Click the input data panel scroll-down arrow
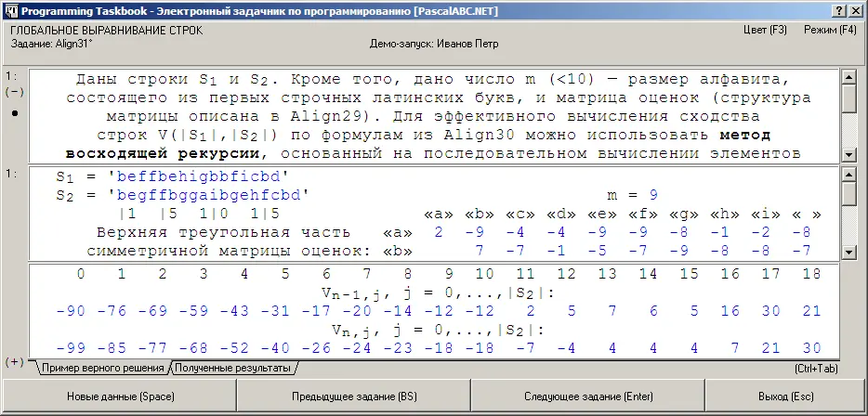The height and width of the screenshot is (416, 868). (848, 253)
